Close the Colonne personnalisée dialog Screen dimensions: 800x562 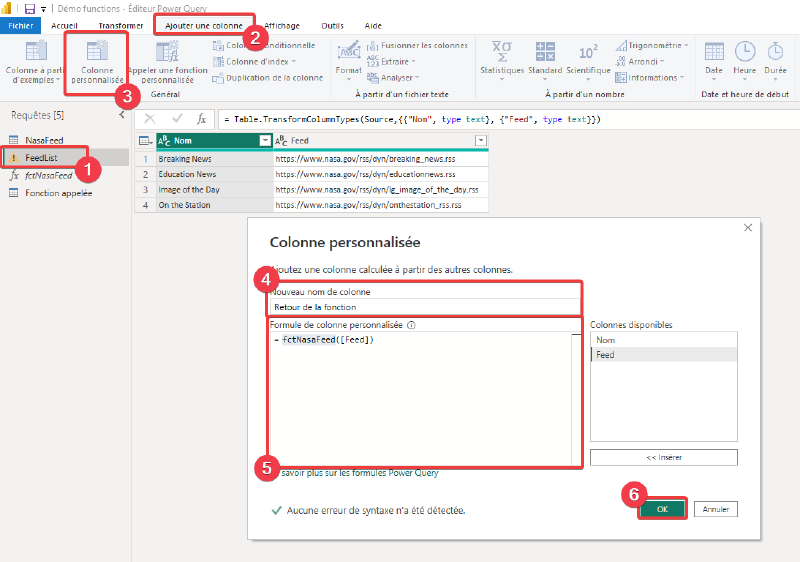coord(748,227)
